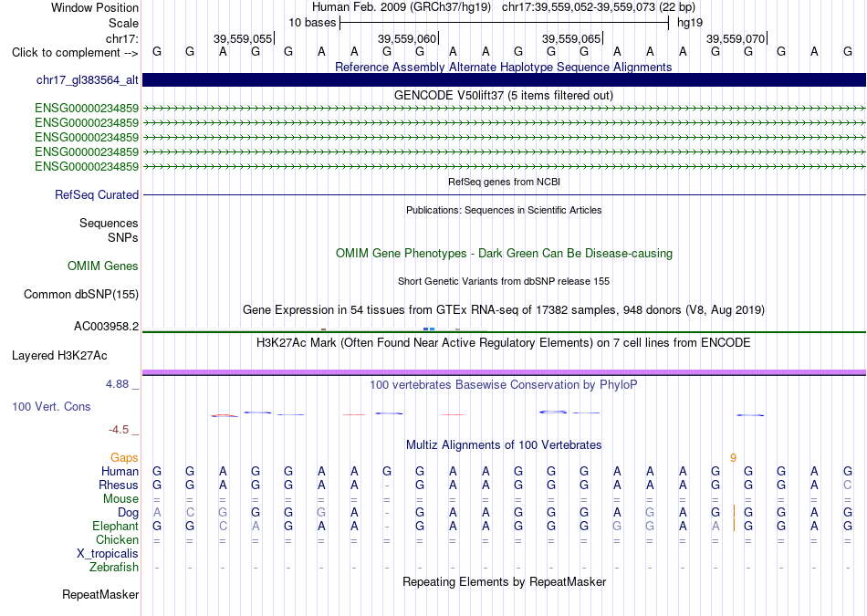Image resolution: width=867 pixels, height=616 pixels.
Task: Click Multiz Alignments of 100 Vertebrates title
Action: [504, 445]
